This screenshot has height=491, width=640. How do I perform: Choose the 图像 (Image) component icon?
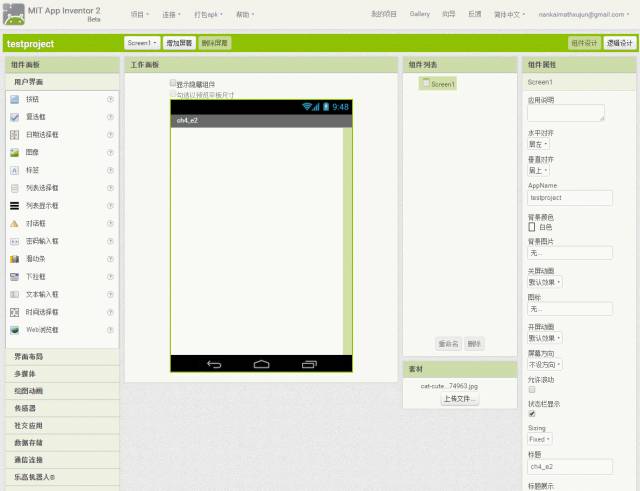click(x=14, y=153)
